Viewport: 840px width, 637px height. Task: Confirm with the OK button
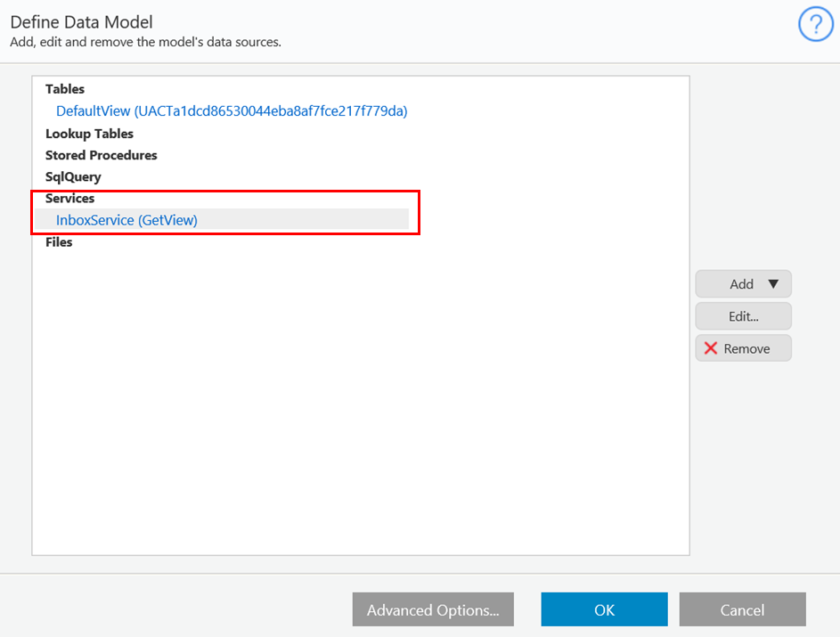point(604,609)
